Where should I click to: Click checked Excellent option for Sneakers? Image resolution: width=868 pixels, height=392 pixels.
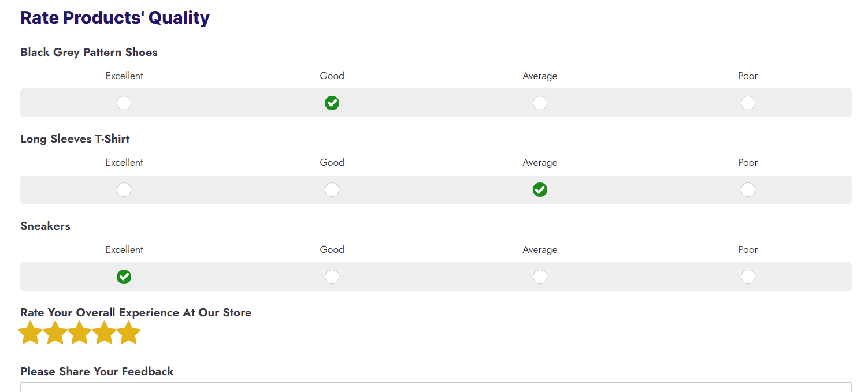[124, 277]
